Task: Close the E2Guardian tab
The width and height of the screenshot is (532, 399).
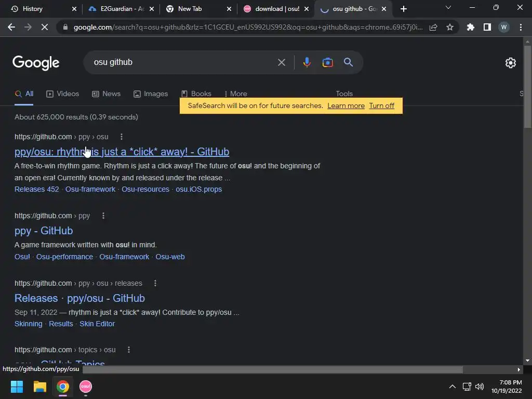Action: pos(152,9)
